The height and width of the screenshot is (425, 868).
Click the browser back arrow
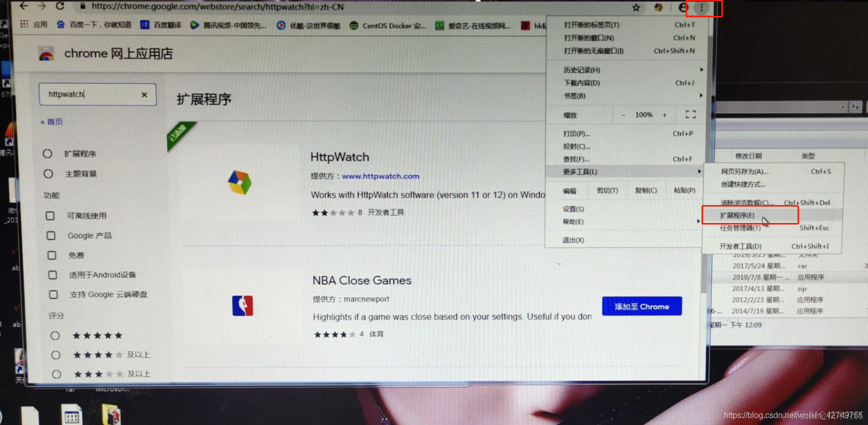(24, 6)
